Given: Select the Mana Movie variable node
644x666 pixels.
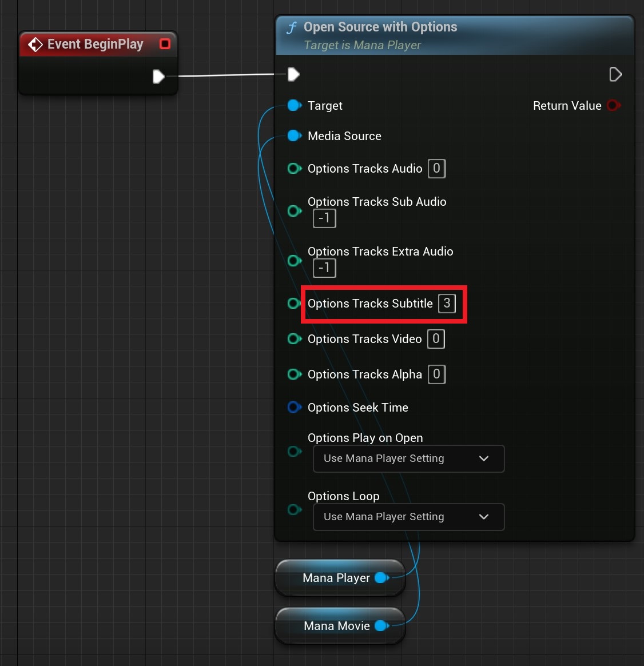Looking at the screenshot, I should pyautogui.click(x=340, y=625).
